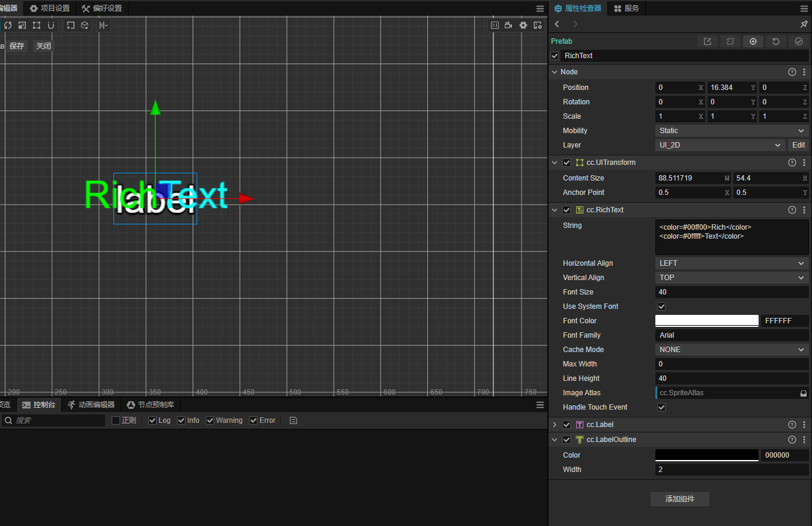Toggle the Info filter checkbox
The height and width of the screenshot is (526, 812).
(x=181, y=420)
